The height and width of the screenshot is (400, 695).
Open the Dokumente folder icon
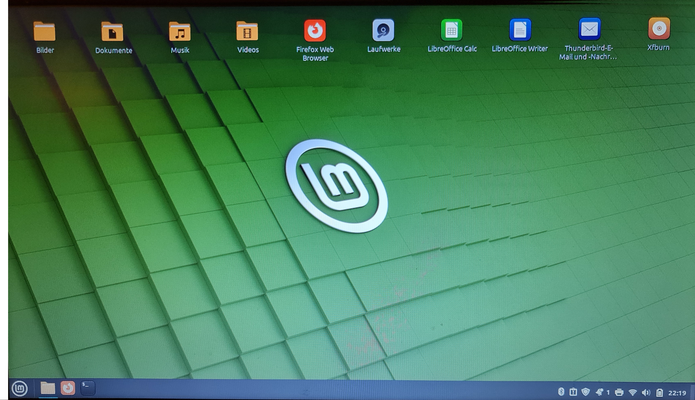(113, 32)
